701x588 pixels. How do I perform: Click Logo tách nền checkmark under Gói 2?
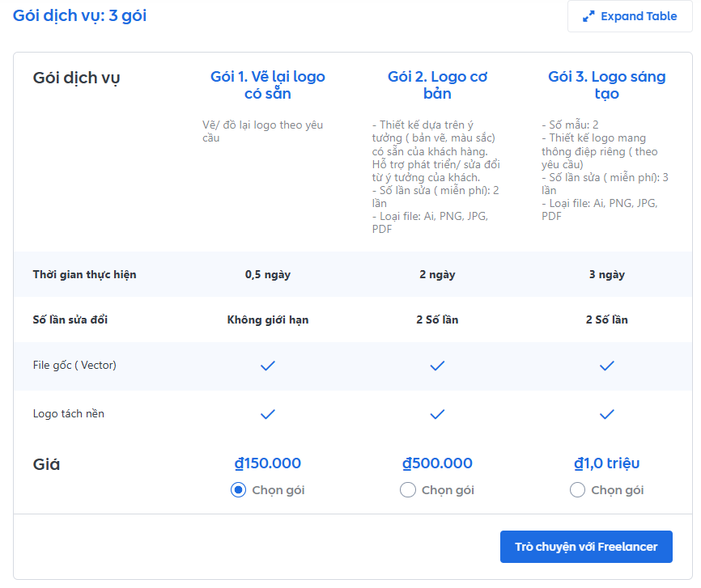(x=437, y=414)
